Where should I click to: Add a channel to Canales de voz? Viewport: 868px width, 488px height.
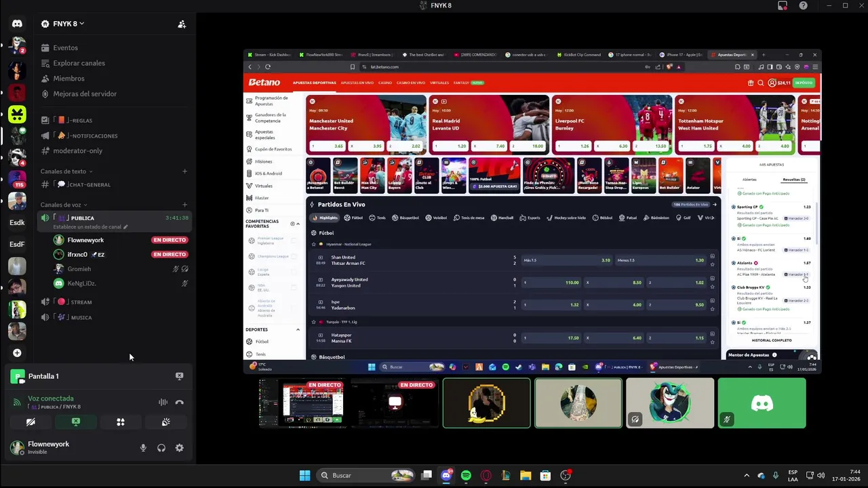184,205
